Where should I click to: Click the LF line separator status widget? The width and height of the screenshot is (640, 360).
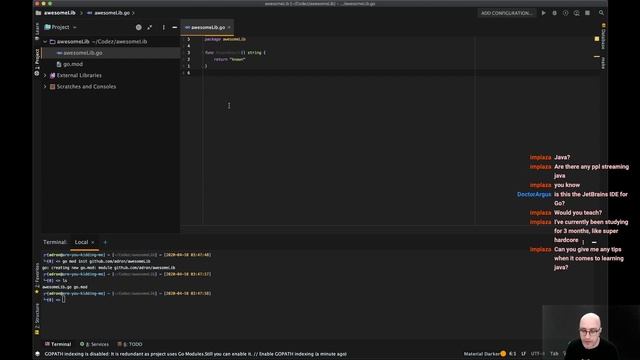point(523,354)
